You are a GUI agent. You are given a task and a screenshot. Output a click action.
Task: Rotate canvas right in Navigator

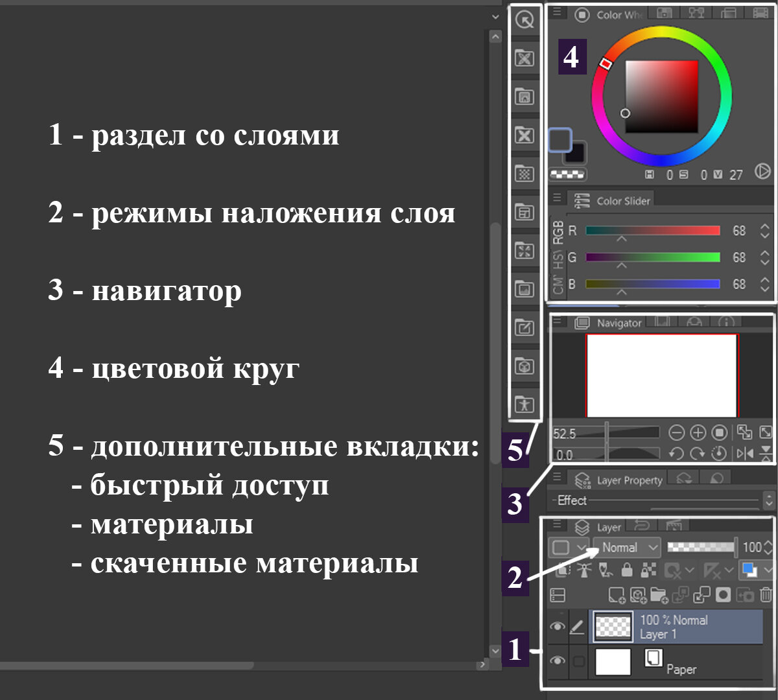pyautogui.click(x=698, y=454)
